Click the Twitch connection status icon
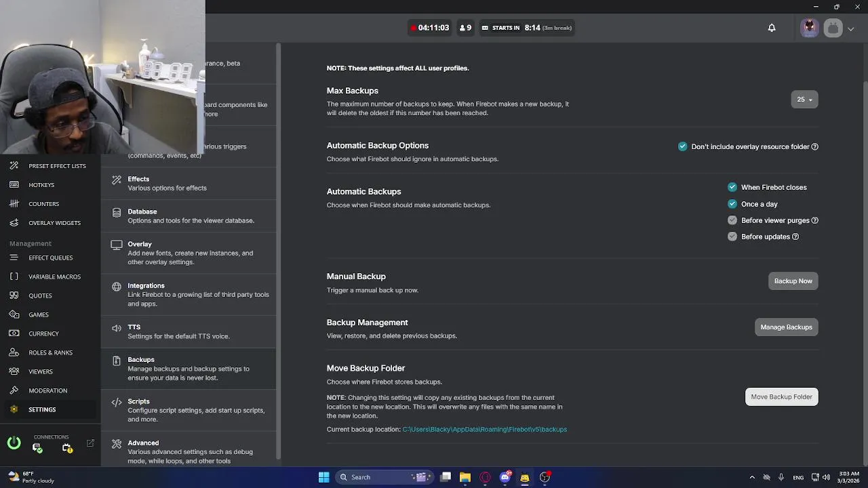The width and height of the screenshot is (868, 488). tap(37, 447)
